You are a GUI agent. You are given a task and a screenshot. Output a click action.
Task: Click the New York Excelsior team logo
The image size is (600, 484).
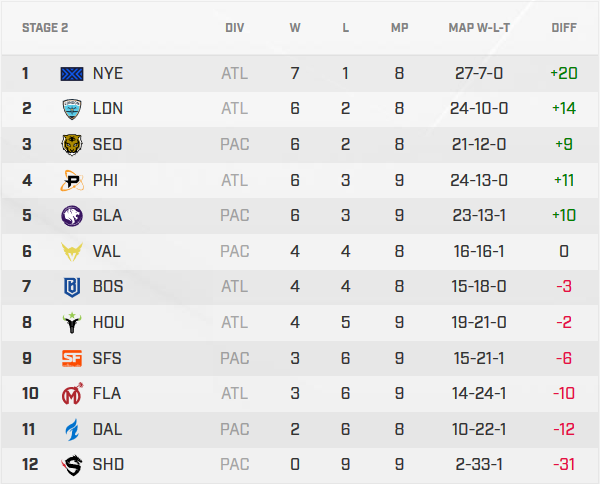[73, 73]
